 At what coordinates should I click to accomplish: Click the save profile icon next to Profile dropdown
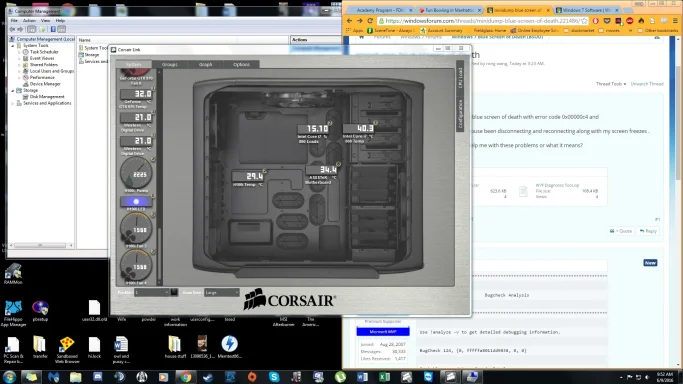point(174,293)
